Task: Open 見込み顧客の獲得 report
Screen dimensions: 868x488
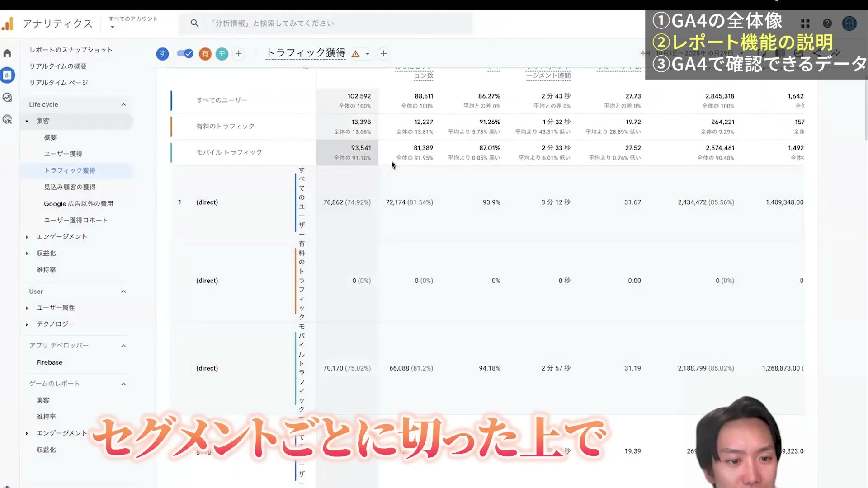Action: tap(70, 187)
